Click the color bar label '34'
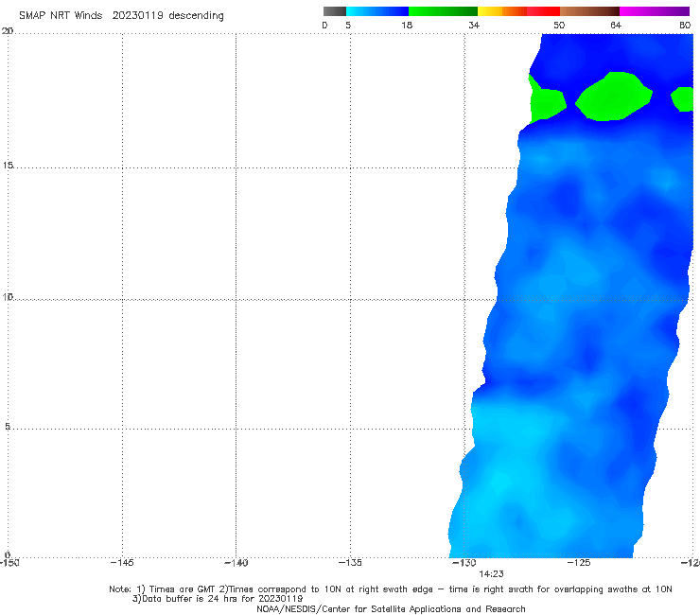The height and width of the screenshot is (615, 700). tap(474, 26)
